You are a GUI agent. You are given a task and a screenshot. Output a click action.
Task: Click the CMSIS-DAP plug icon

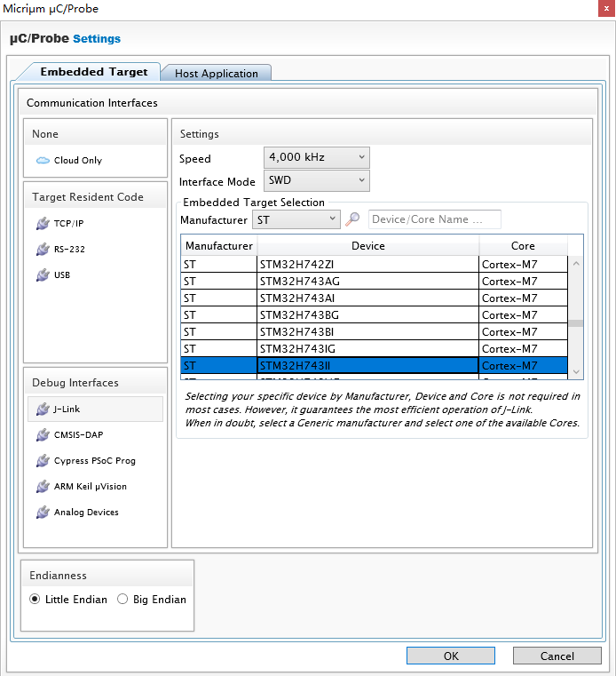pos(43,435)
